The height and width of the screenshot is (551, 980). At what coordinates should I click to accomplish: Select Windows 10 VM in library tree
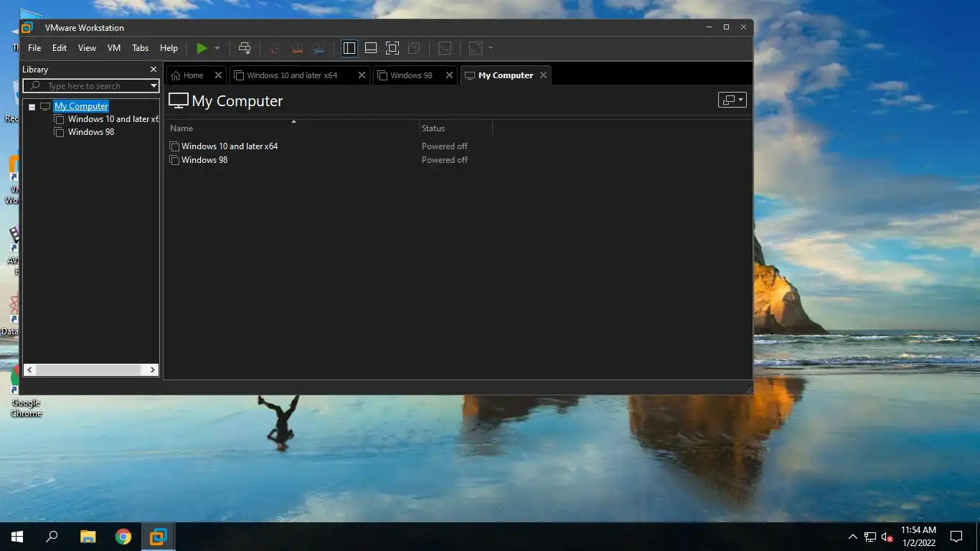pyautogui.click(x=113, y=119)
